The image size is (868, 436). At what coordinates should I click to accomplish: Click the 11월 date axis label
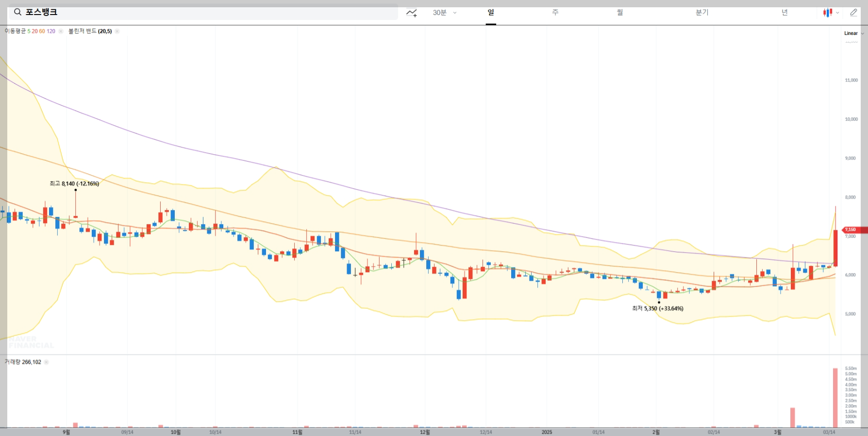[298, 432]
